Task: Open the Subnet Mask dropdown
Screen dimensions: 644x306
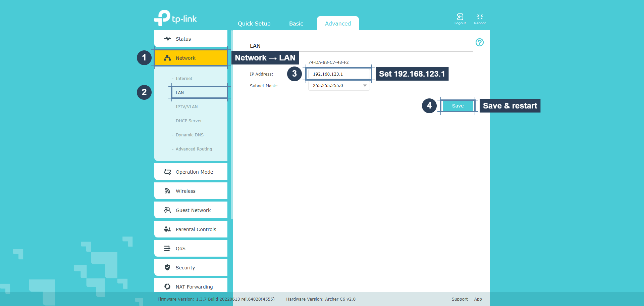Action: (x=339, y=86)
